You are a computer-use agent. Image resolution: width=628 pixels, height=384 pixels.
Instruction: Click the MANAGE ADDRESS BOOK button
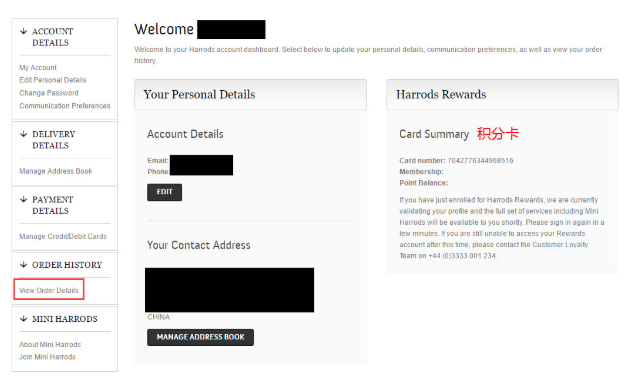click(x=200, y=337)
